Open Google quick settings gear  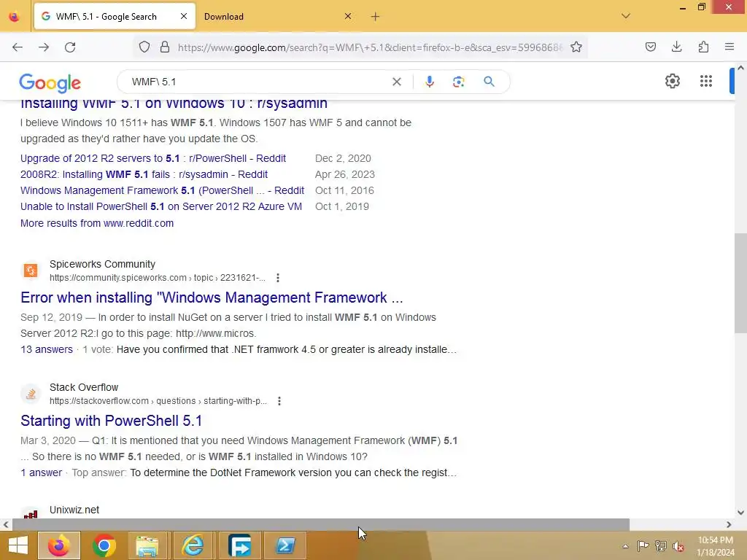pos(673,82)
